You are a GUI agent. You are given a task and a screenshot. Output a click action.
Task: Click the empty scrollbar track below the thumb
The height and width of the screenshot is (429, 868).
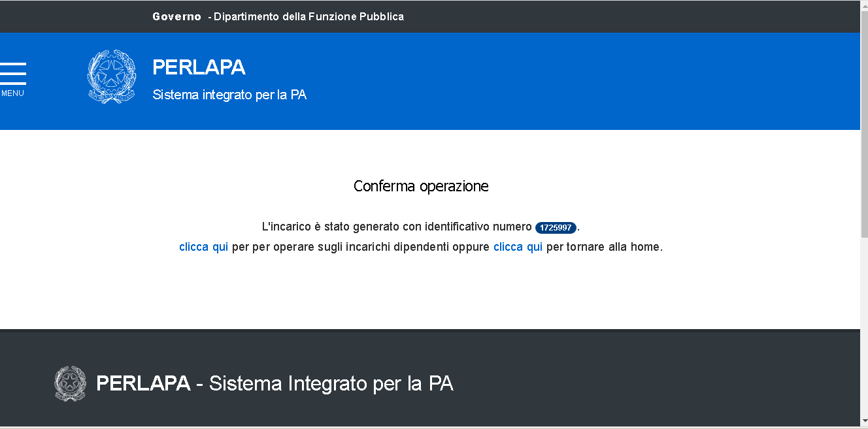(864, 326)
